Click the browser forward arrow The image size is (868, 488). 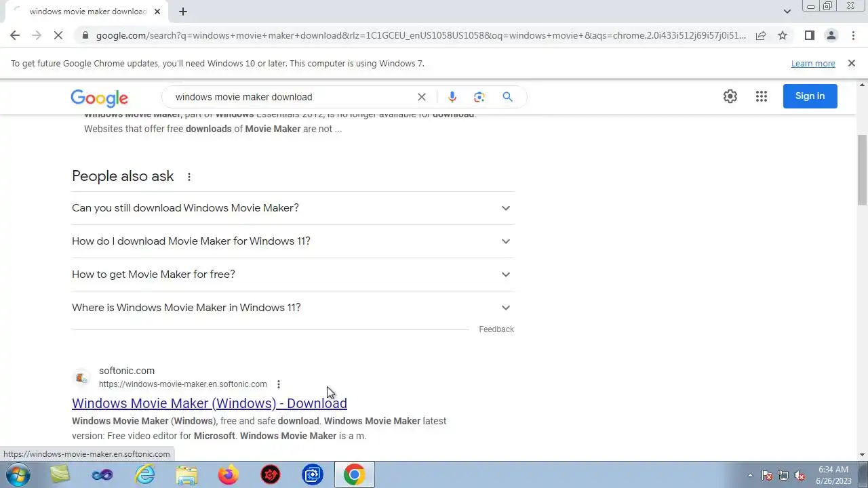[37, 35]
